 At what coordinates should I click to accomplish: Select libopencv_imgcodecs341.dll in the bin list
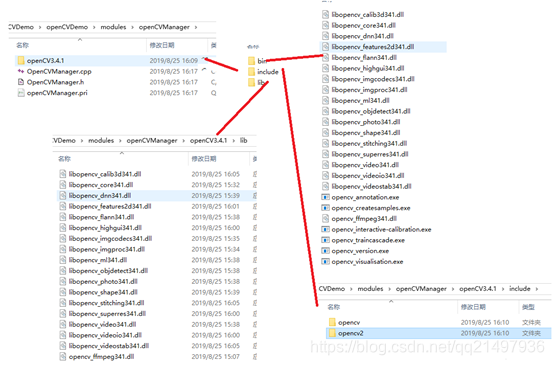(x=373, y=79)
